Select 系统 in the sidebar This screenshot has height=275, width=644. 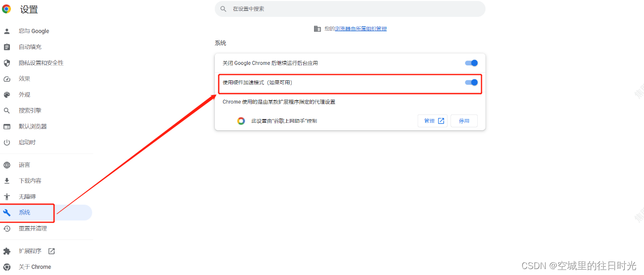coord(46,213)
